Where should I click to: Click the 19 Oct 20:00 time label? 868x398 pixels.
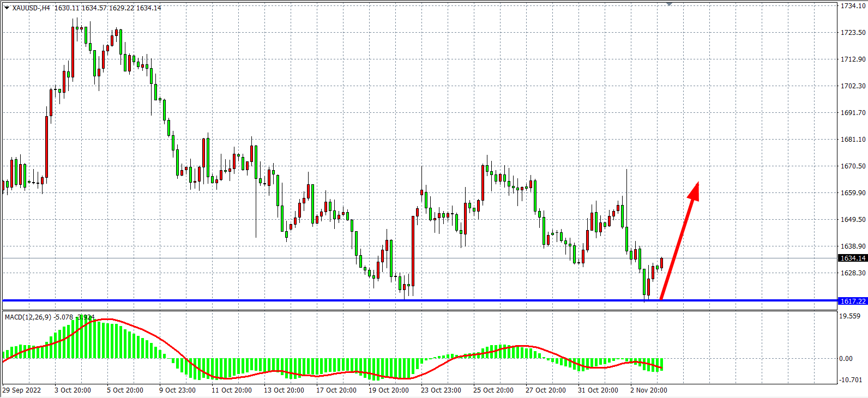[x=388, y=390]
